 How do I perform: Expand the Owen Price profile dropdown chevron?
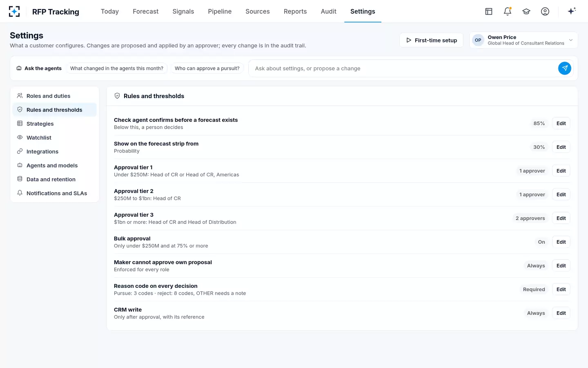coord(571,40)
